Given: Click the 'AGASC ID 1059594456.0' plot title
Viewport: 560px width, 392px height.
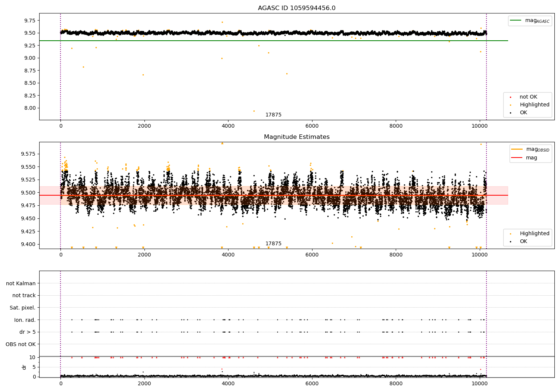Looking at the screenshot, I should 296,8.
